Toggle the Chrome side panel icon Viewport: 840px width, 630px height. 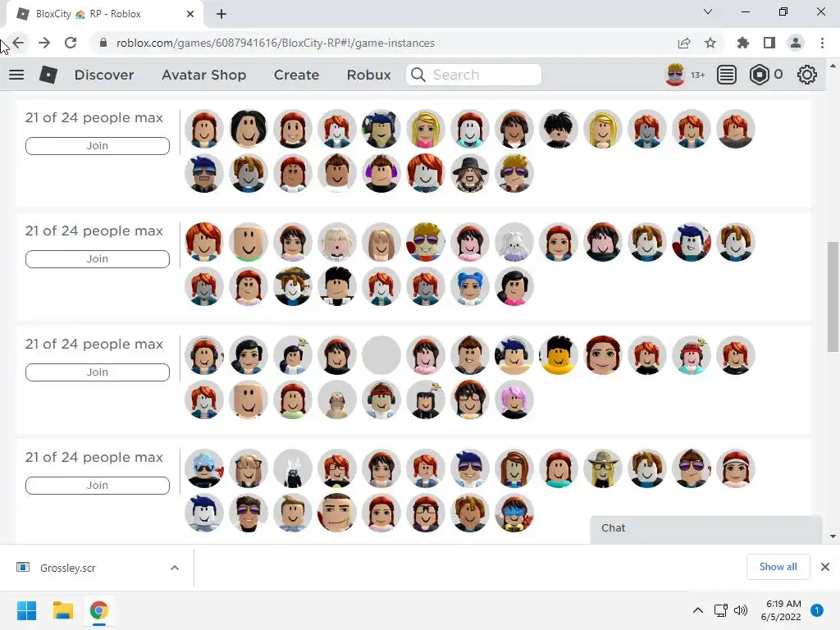[x=769, y=43]
